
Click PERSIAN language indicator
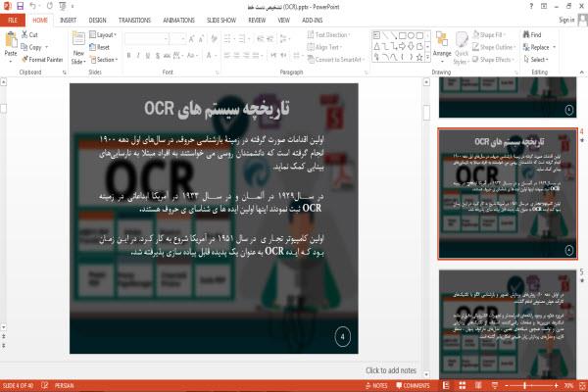pos(64,385)
